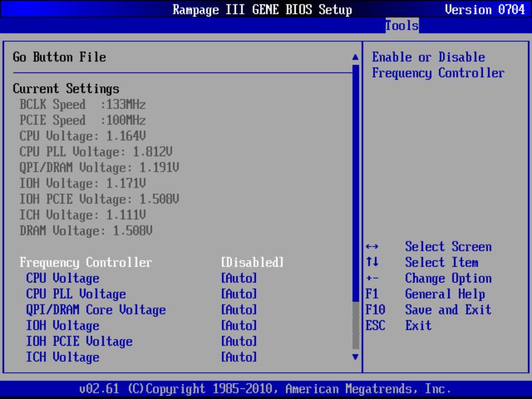532x399 pixels.
Task: Click the scroll up arrow
Action: coord(355,57)
